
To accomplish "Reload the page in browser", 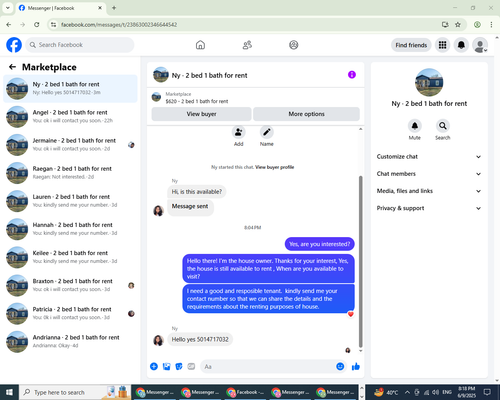I will coord(37,24).
